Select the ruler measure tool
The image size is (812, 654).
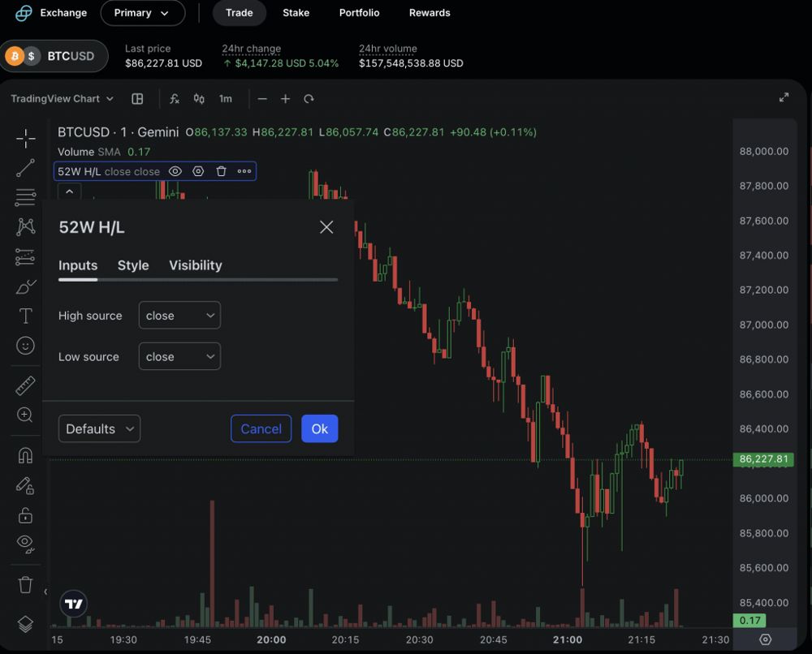coord(25,386)
